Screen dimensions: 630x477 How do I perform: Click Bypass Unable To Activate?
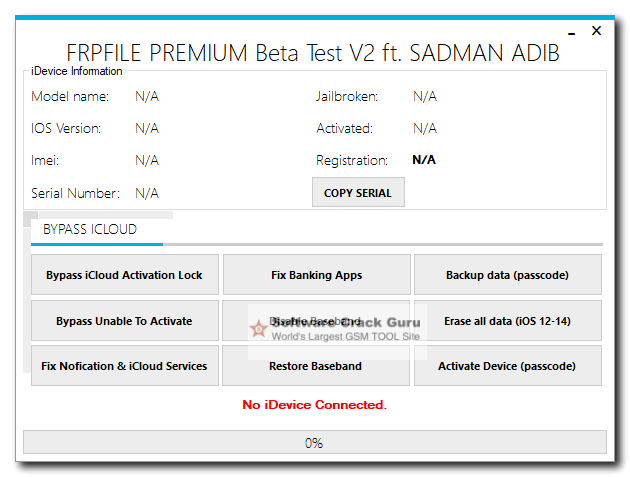(x=124, y=321)
